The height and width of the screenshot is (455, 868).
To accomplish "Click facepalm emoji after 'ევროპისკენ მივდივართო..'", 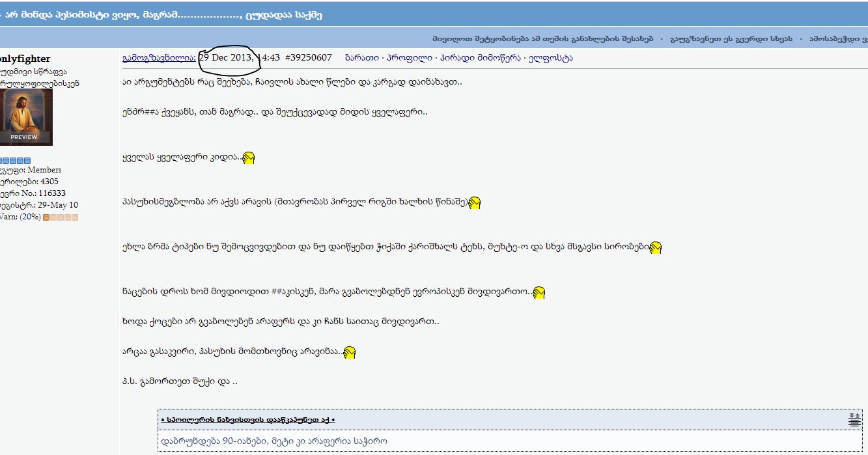I will tap(539, 292).
